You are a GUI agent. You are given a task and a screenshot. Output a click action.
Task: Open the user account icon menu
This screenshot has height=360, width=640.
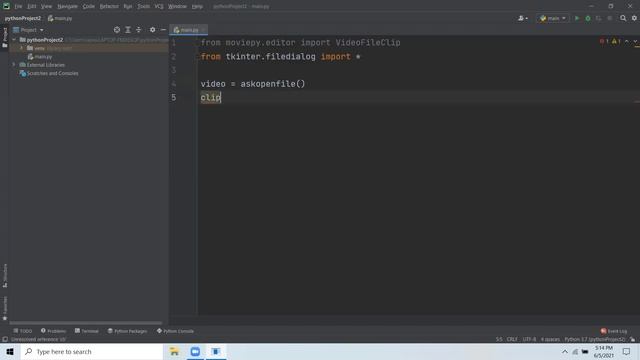coord(522,18)
